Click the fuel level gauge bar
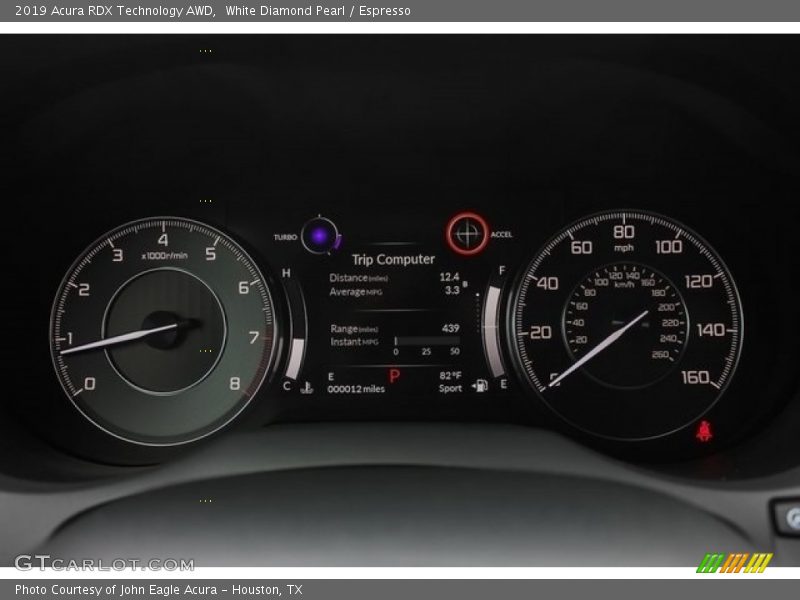Image resolution: width=800 pixels, height=600 pixels. pos(493,331)
